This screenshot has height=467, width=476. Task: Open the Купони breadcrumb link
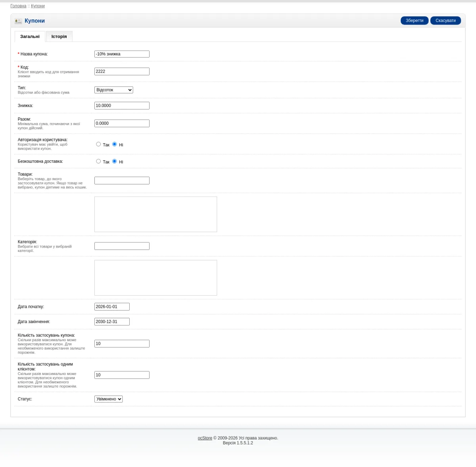[x=38, y=6]
